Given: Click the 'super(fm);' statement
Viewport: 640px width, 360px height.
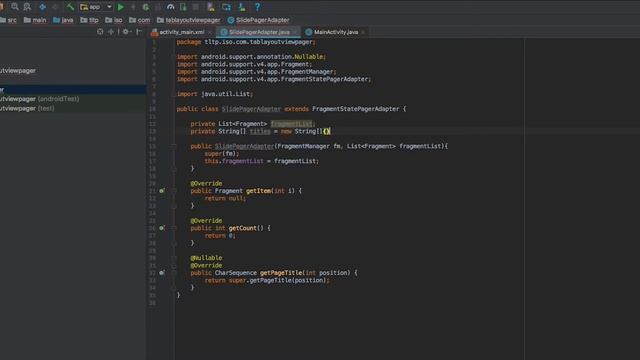Looking at the screenshot, I should (222, 154).
